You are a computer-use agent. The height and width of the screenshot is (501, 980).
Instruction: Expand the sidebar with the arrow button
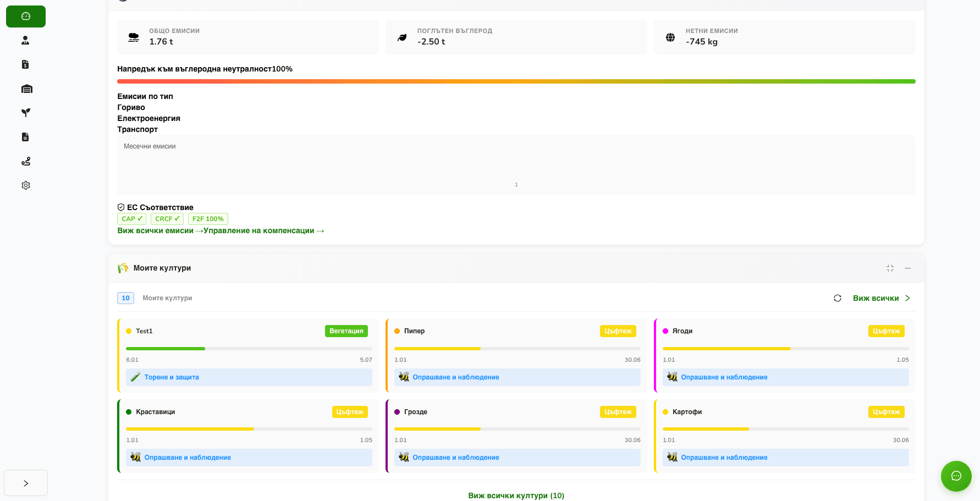coord(25,482)
